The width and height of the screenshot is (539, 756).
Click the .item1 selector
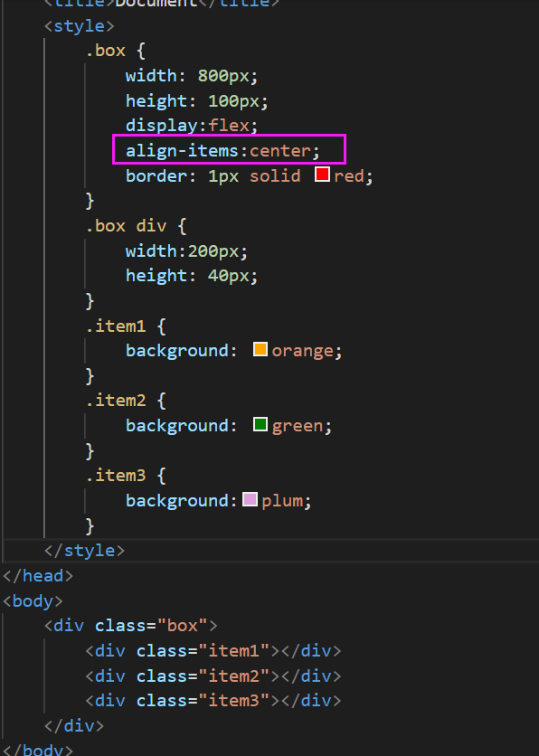115,326
